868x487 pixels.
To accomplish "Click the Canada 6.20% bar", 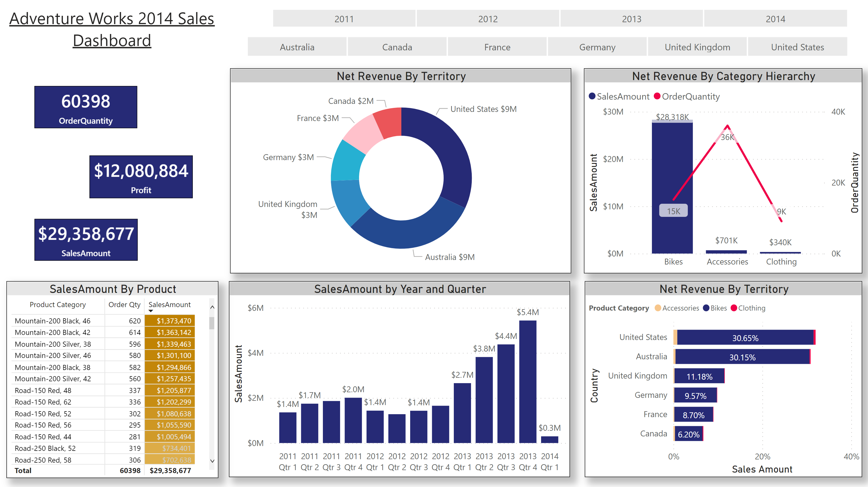I will 689,434.
